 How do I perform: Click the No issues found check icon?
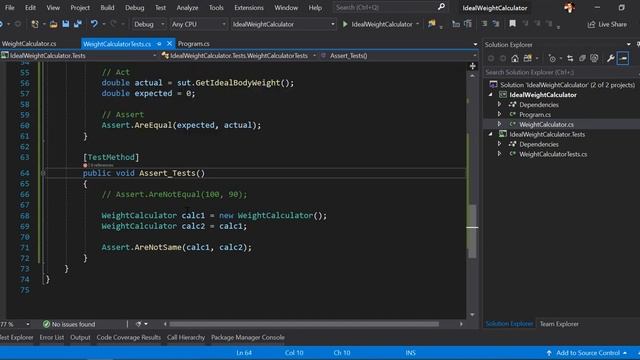(x=46, y=324)
